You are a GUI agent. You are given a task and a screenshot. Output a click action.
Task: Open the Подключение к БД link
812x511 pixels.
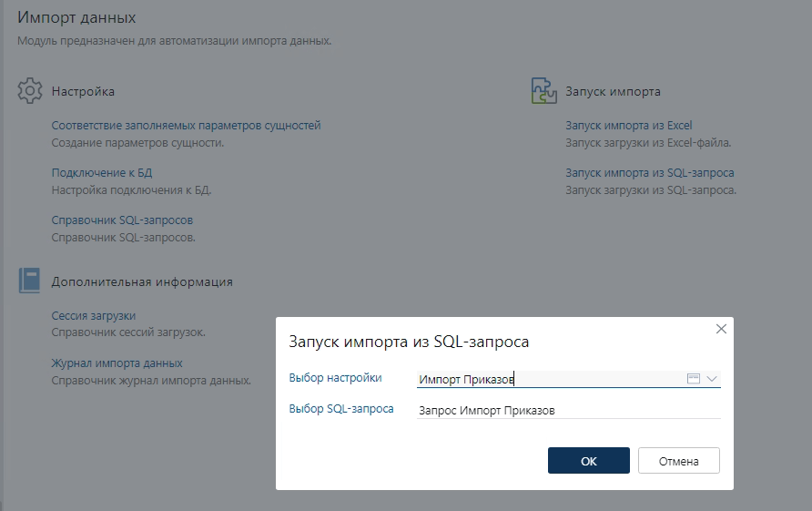(x=102, y=172)
